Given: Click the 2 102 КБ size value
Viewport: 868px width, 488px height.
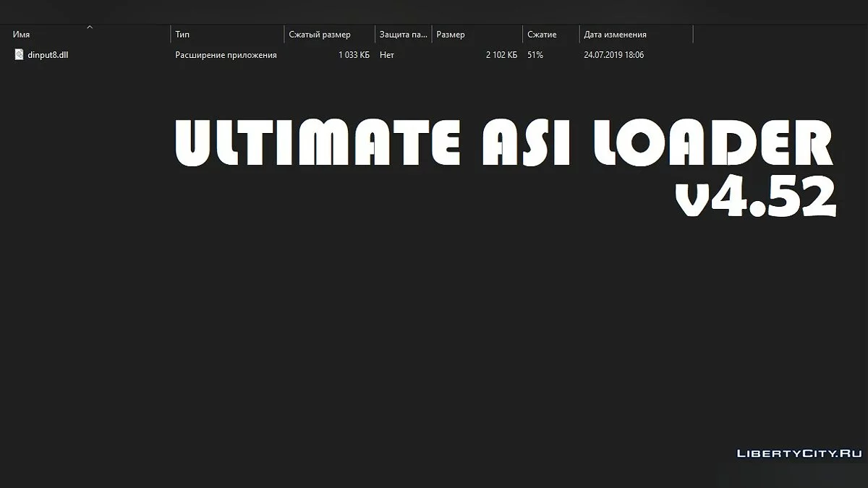Looking at the screenshot, I should click(501, 55).
